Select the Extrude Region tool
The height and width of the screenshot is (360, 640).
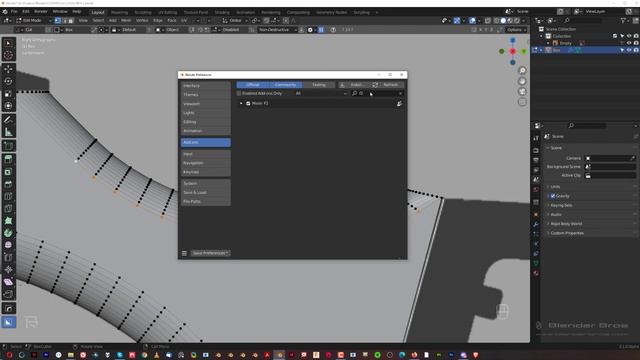click(x=8, y=159)
